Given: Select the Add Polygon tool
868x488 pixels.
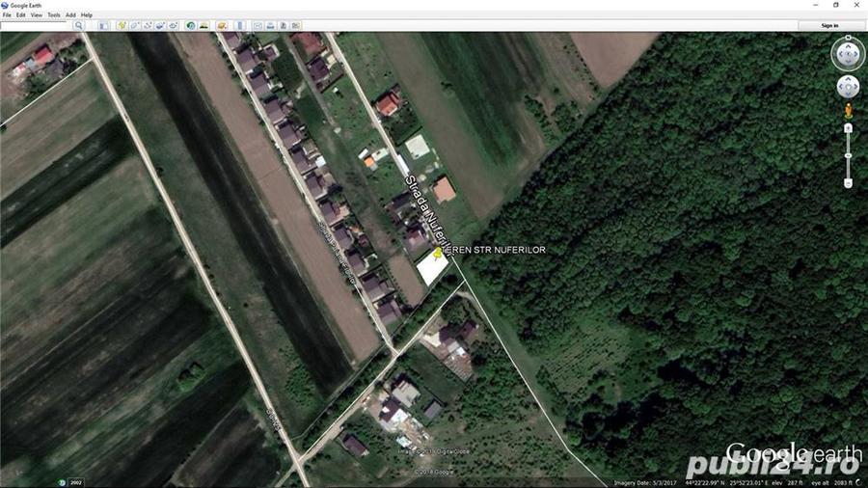Looking at the screenshot, I should pos(134,25).
